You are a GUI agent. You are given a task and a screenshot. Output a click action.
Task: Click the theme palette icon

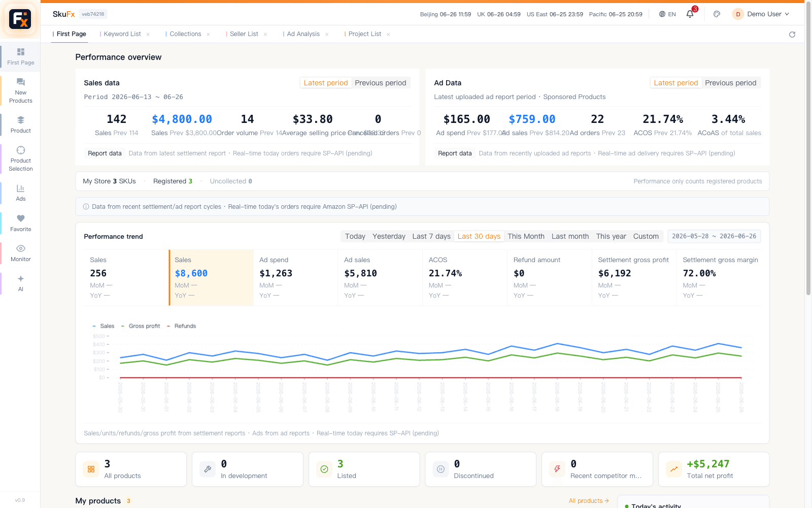click(x=717, y=14)
